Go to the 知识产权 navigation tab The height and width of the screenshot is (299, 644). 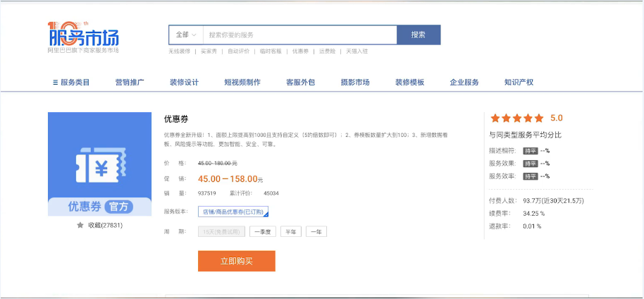(519, 83)
